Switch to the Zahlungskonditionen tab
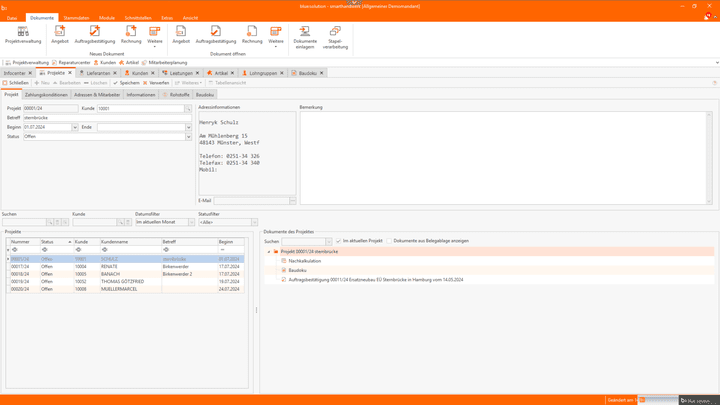Viewport: 720px width, 405px height. click(x=46, y=95)
